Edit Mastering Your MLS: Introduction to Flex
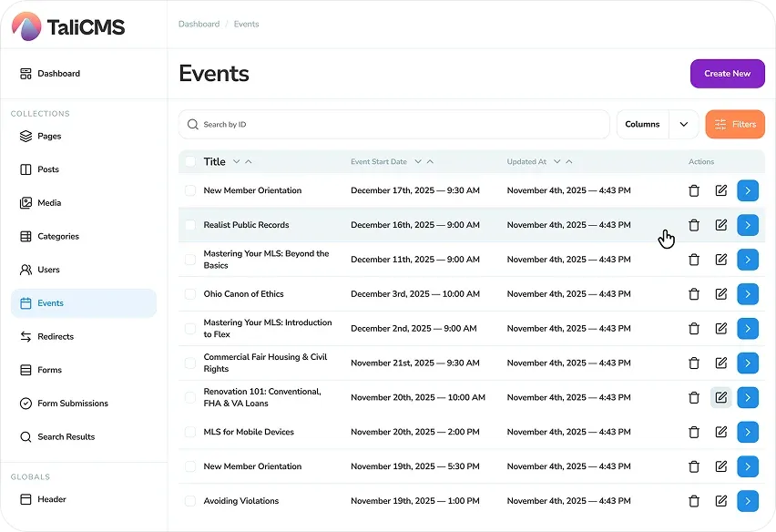 pos(721,329)
